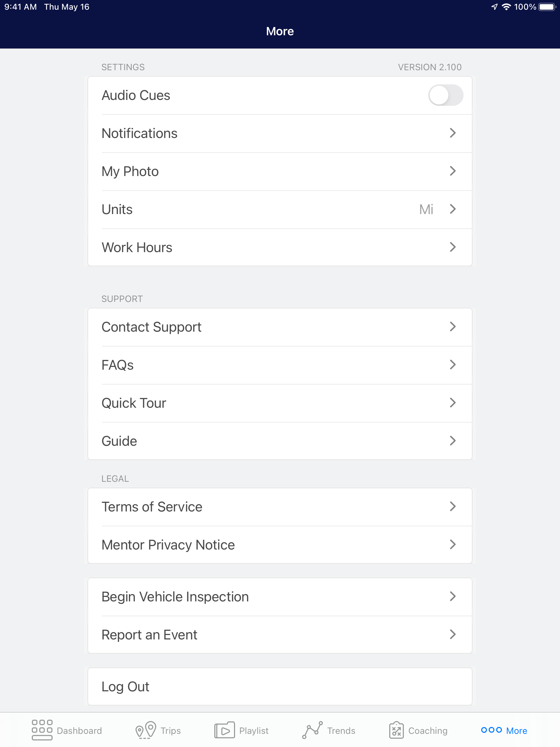560x747 pixels.
Task: Open Terms of Service
Action: coord(280,507)
